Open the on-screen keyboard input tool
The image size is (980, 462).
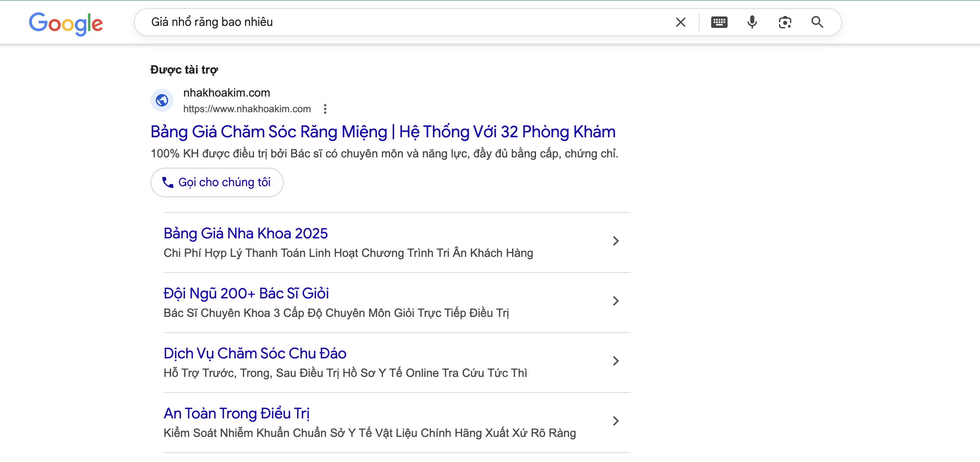pos(719,22)
